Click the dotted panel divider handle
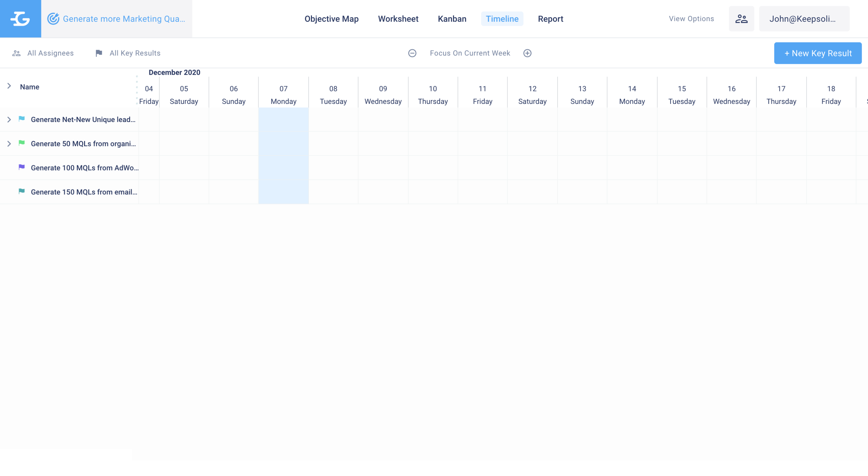Screen dimensions: 868x476 137,90
